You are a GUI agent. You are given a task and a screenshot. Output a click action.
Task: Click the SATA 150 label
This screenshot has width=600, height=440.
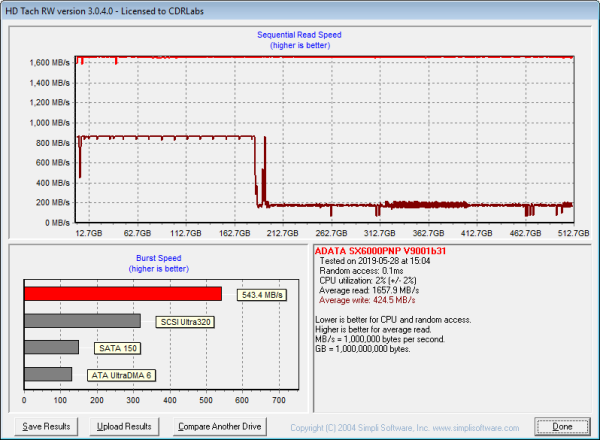(118, 348)
